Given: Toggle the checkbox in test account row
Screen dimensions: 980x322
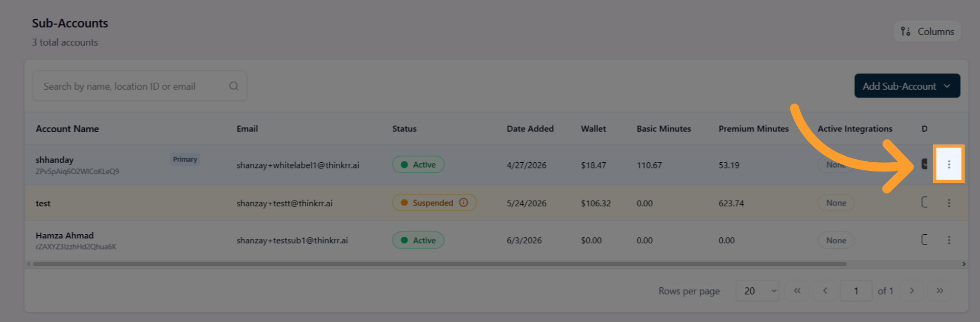Looking at the screenshot, I should pos(924,203).
